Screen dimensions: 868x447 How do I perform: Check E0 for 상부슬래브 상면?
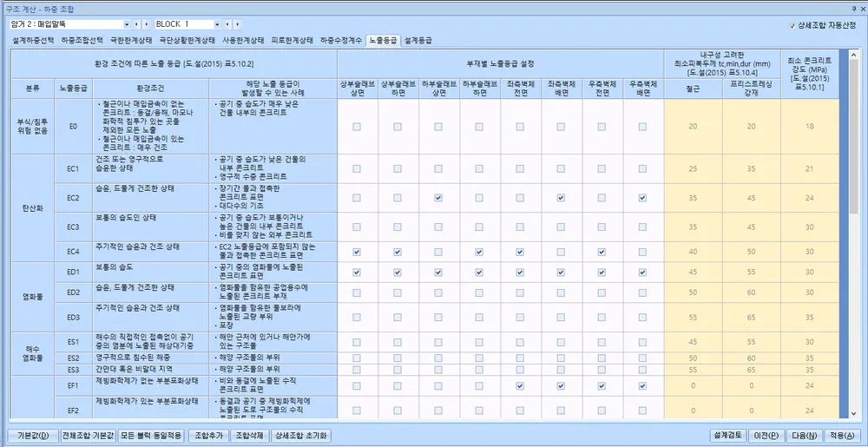coord(357,127)
